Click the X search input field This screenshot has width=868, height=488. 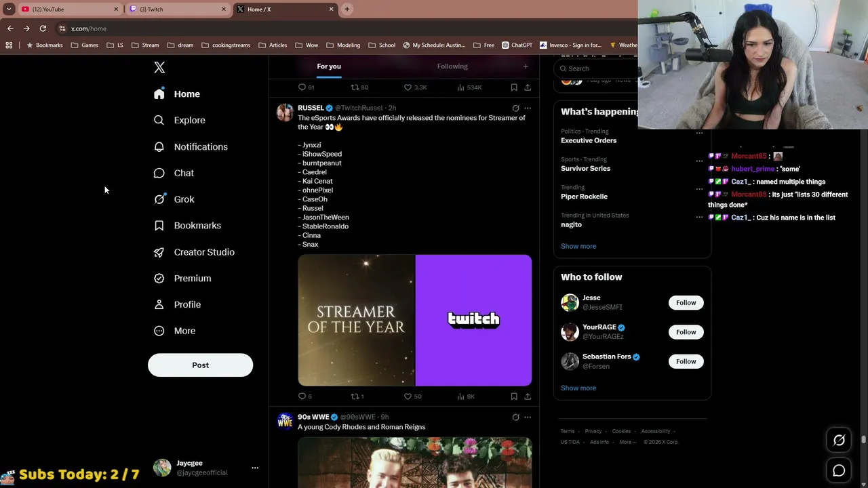coord(597,68)
